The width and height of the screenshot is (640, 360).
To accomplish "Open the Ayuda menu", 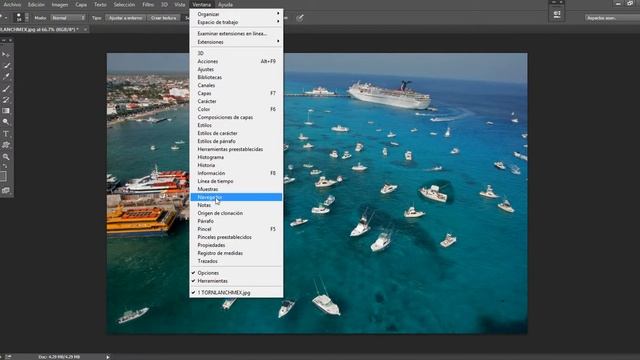I will click(x=225, y=4).
